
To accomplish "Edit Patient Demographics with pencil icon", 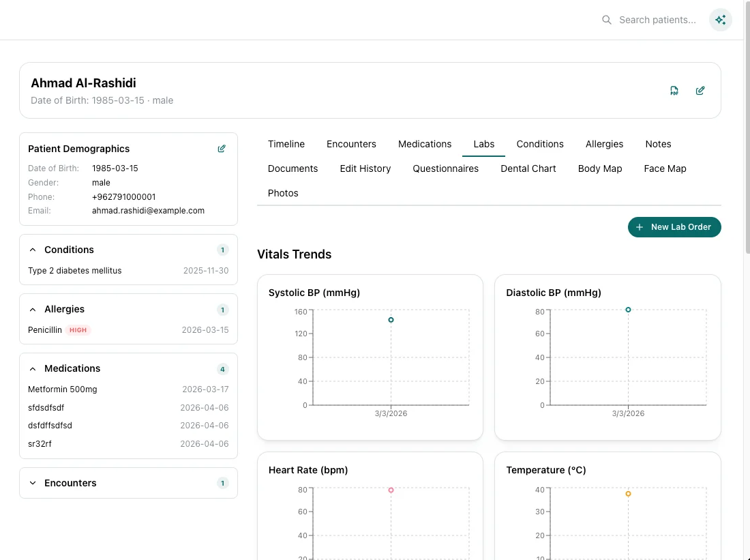I will point(222,149).
